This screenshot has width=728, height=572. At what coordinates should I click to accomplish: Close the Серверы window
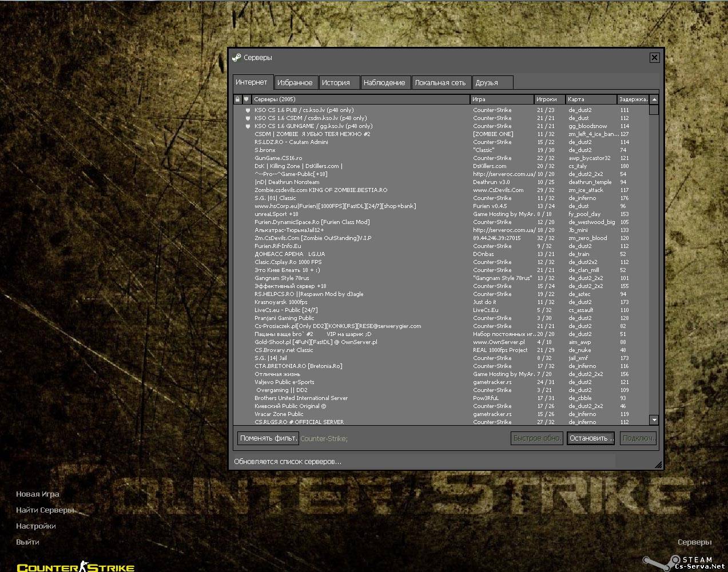pyautogui.click(x=654, y=57)
